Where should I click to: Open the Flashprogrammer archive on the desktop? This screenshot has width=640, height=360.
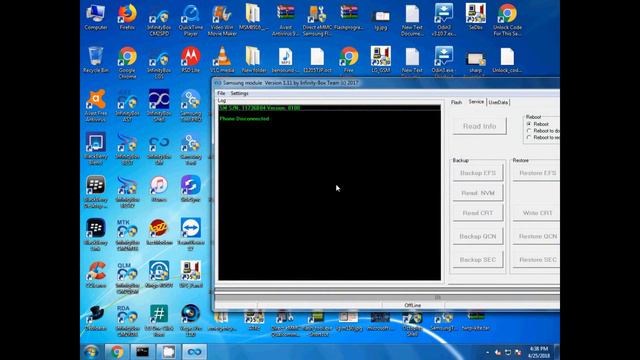349,17
